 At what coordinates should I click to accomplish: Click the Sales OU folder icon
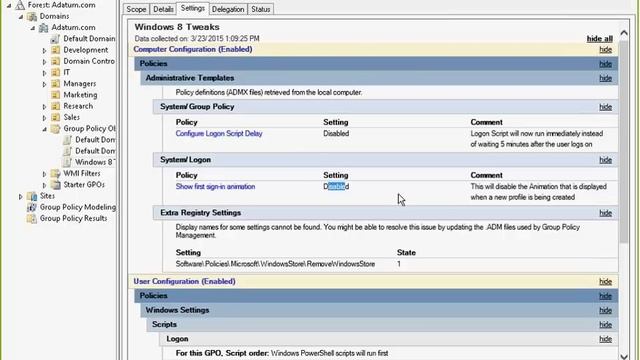pyautogui.click(x=56, y=118)
